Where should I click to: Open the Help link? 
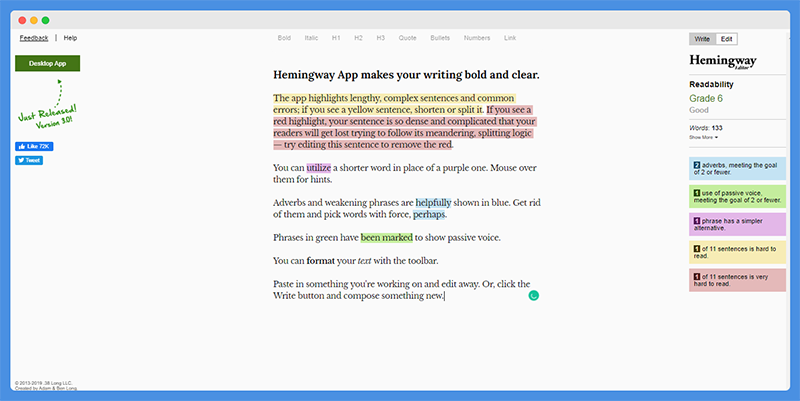pos(70,38)
